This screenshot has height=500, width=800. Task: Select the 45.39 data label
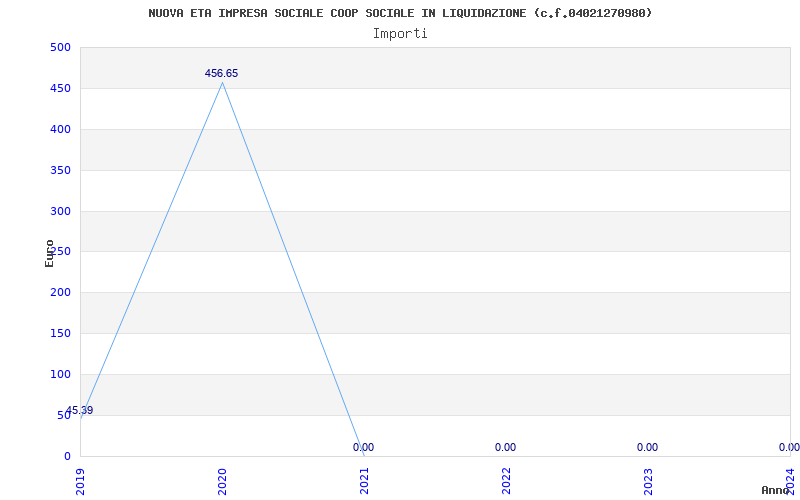tap(80, 410)
